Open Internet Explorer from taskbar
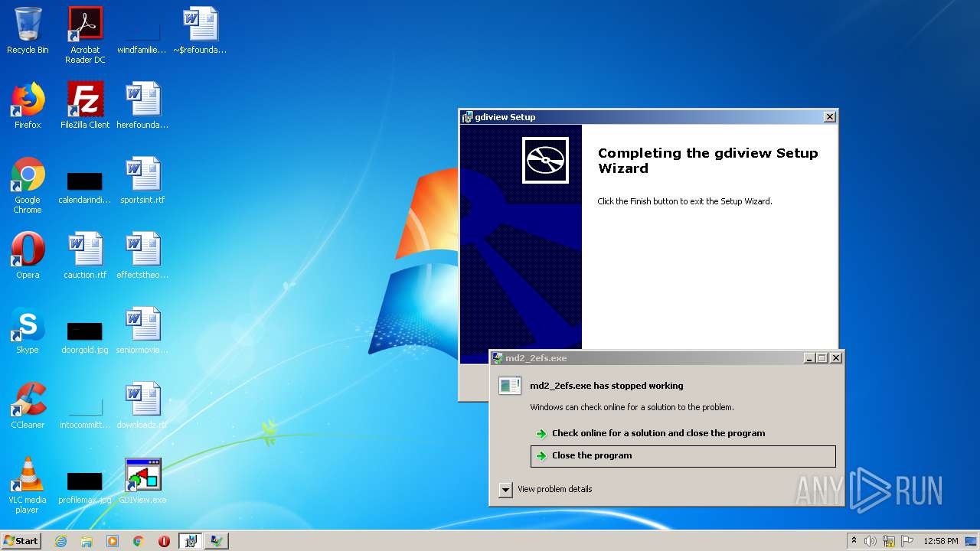The height and width of the screenshot is (551, 980). (x=60, y=541)
